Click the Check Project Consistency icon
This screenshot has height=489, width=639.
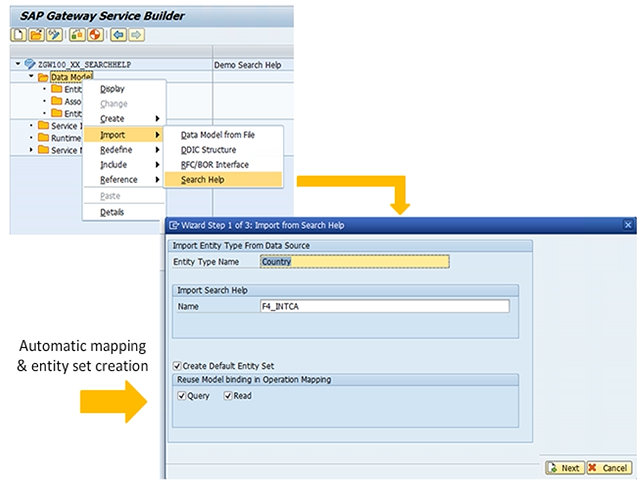pos(78,35)
